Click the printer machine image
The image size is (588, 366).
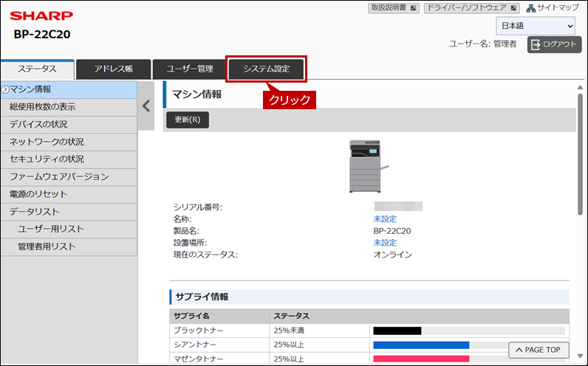point(369,166)
